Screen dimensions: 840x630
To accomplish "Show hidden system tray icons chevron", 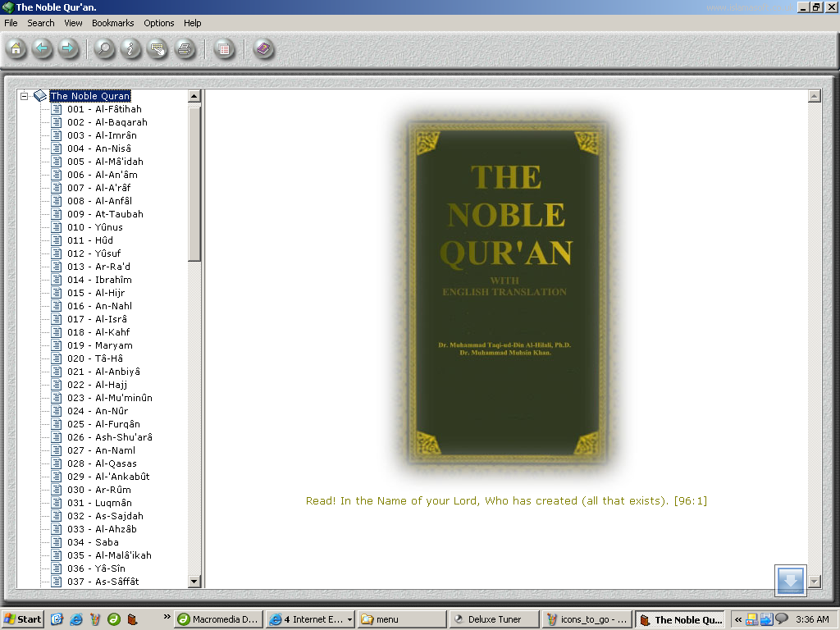I will [737, 619].
